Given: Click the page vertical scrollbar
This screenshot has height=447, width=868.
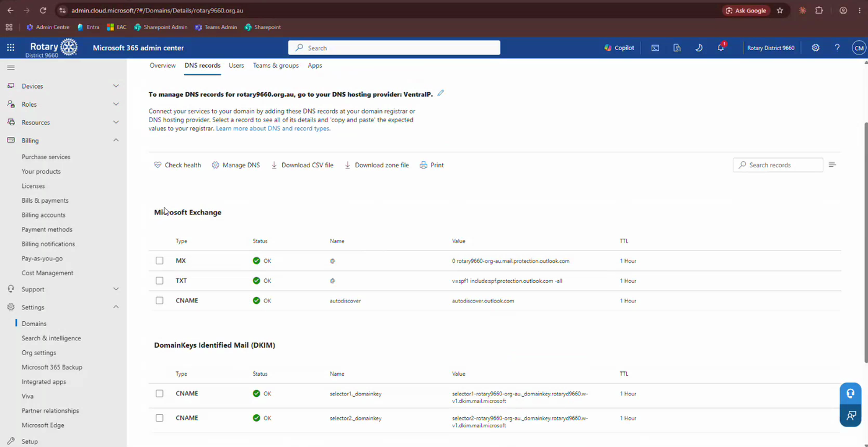Looking at the screenshot, I should (x=865, y=242).
